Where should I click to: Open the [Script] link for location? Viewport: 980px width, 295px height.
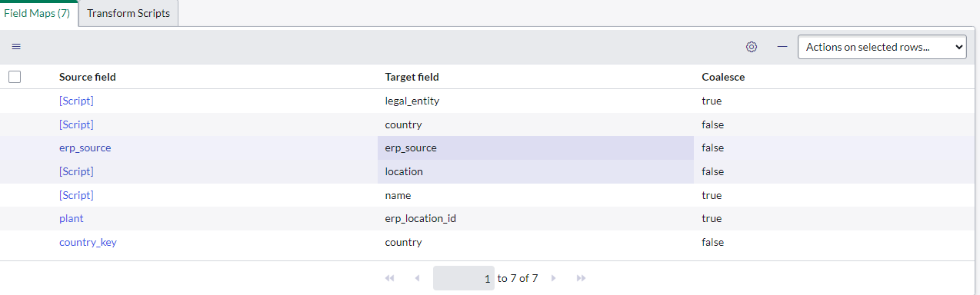coord(76,171)
